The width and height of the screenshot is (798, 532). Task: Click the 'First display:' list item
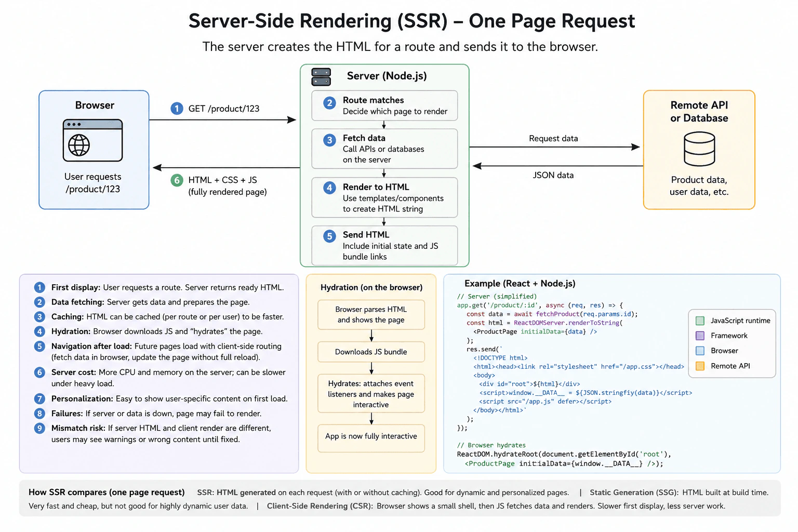159,287
